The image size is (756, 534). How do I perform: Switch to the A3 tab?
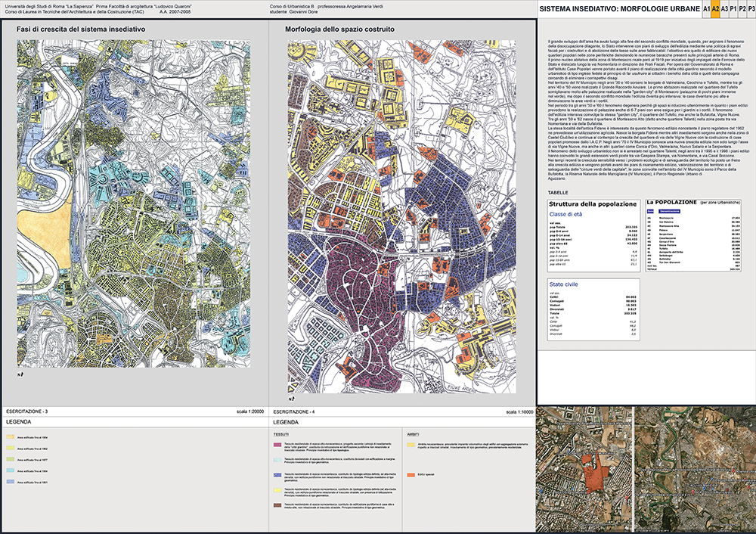click(x=724, y=9)
